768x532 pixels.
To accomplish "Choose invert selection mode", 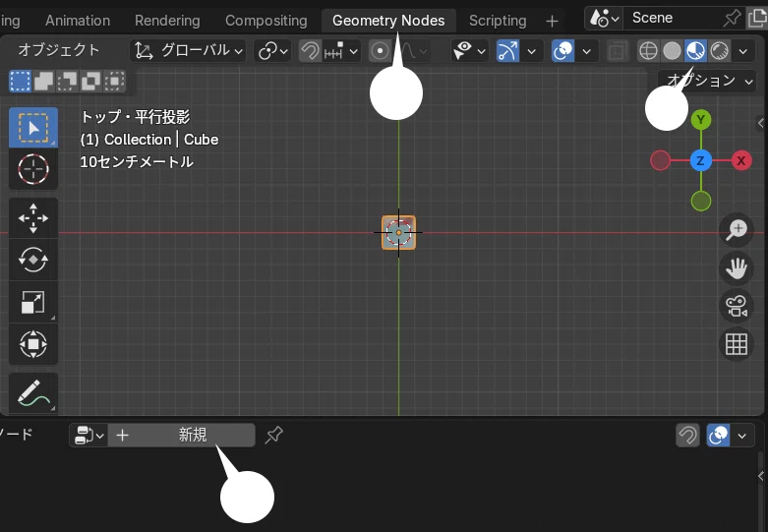I will click(90, 81).
